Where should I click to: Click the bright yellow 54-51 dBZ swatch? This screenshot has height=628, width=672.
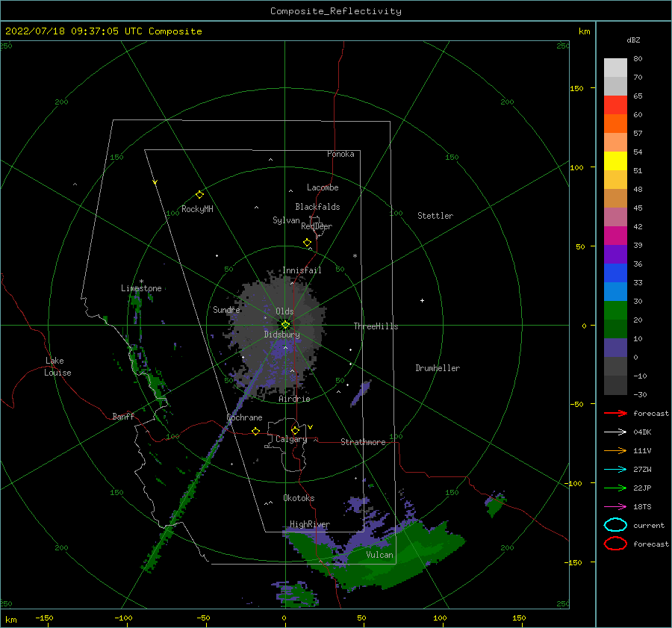point(615,161)
